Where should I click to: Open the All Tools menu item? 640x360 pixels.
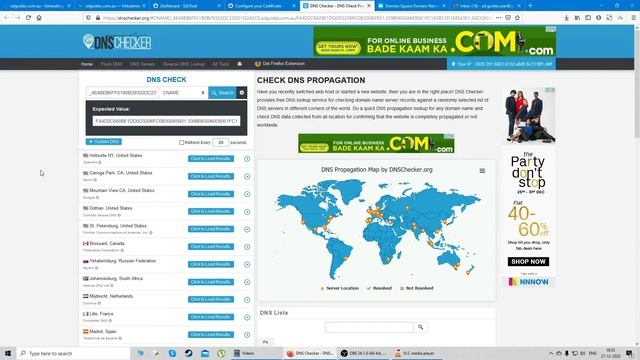[220, 64]
